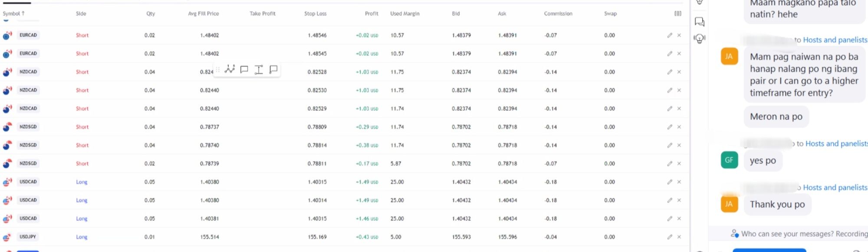Click the Profit column header
The width and height of the screenshot is (868, 252).
click(372, 13)
